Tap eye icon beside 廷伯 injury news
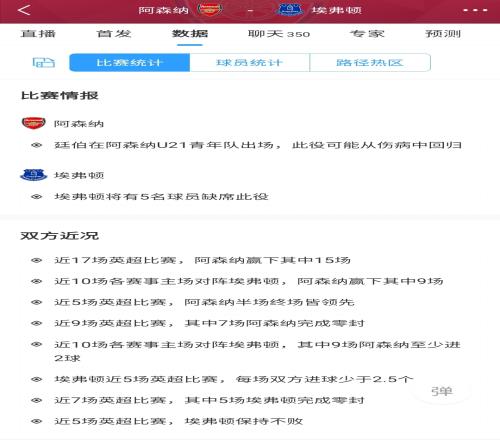The image size is (500, 440). tap(36, 145)
